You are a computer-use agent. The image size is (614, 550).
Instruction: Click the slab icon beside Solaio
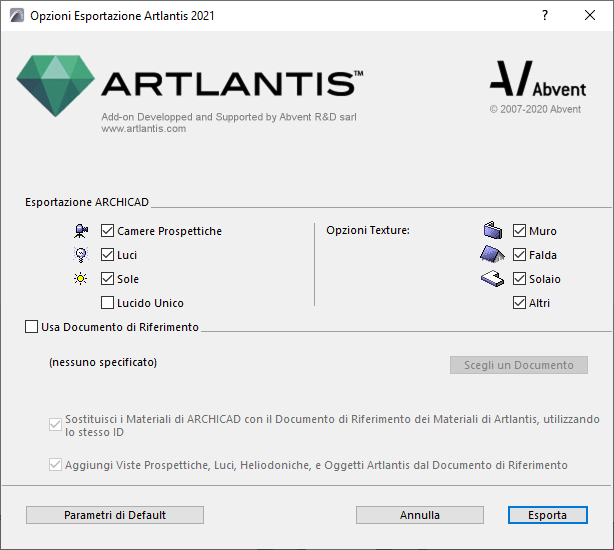point(492,279)
